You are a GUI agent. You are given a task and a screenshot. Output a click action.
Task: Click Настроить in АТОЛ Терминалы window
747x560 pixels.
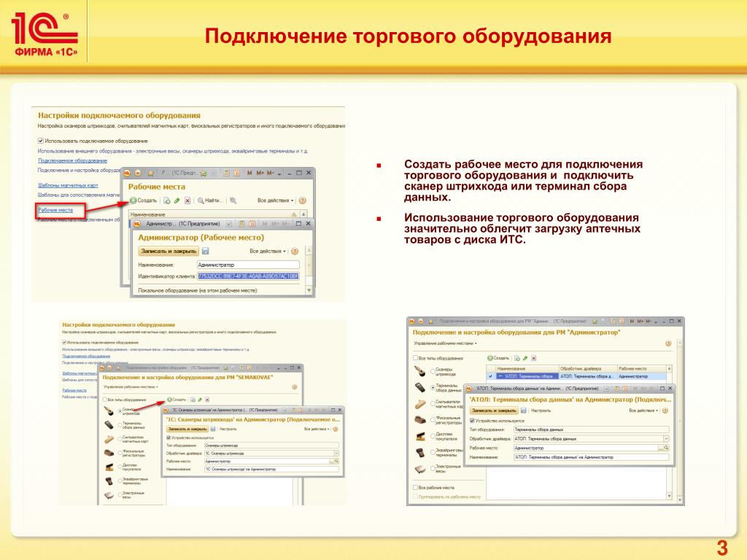click(x=541, y=411)
